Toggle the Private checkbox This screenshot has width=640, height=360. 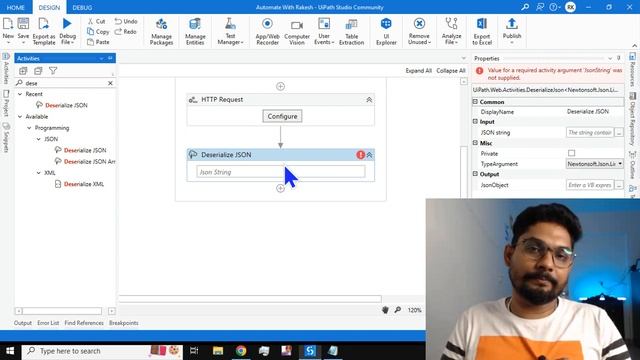571,153
